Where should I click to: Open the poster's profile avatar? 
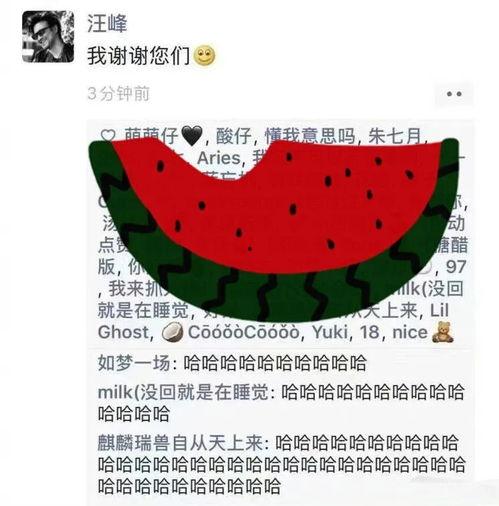click(48, 36)
